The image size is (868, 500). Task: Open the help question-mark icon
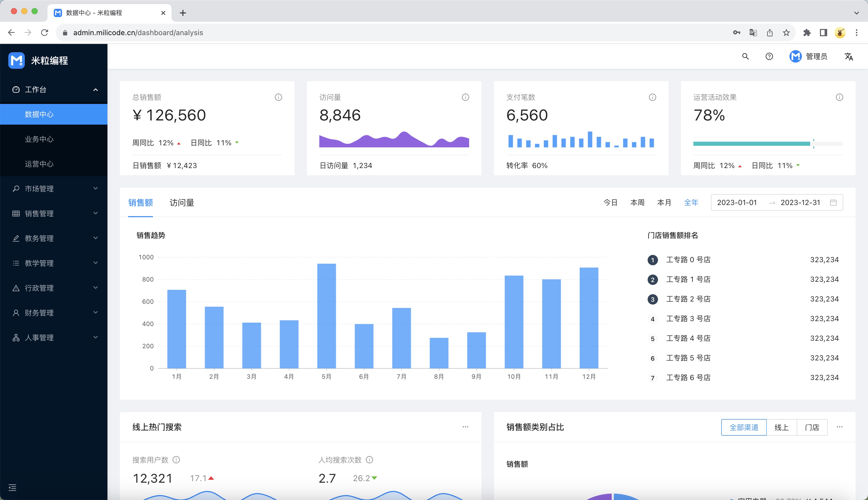(x=769, y=56)
